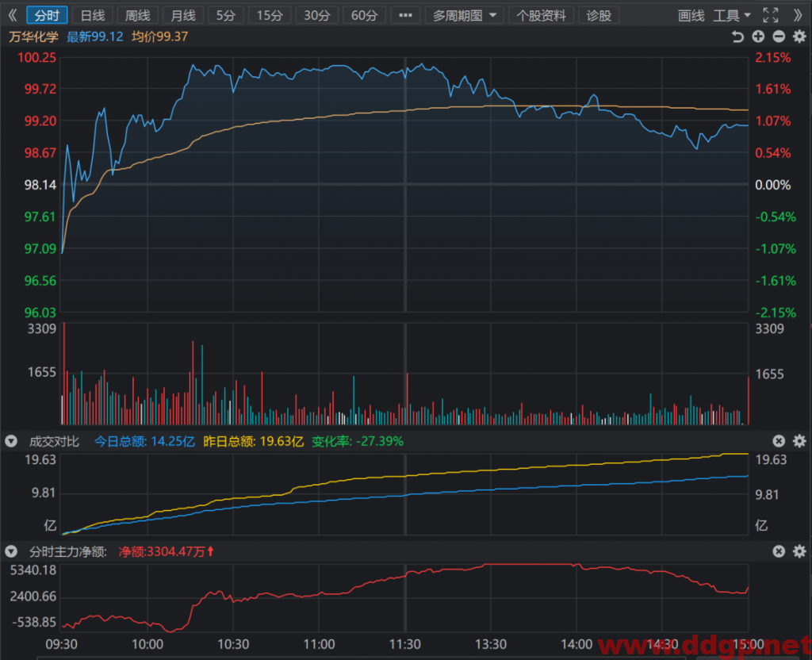
Task: Open the 工具 dropdown menu
Action: pos(732,16)
